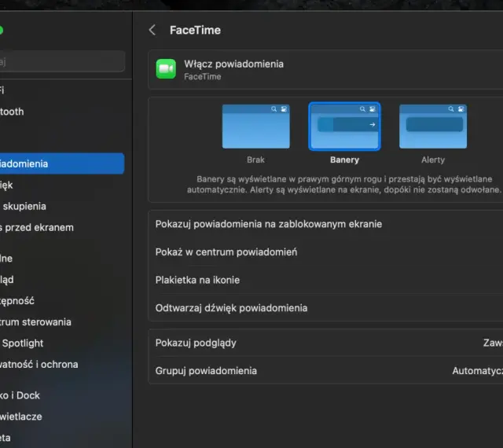Open the Pokazuj podglądy dropdown value
Screen dimensions: 503x448
(x=493, y=343)
